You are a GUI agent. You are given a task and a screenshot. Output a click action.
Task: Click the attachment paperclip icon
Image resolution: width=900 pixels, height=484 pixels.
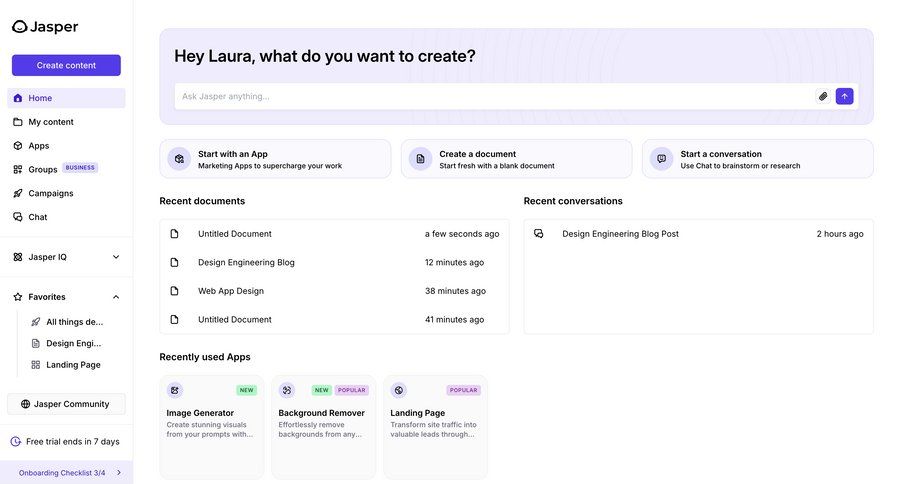pyautogui.click(x=823, y=96)
